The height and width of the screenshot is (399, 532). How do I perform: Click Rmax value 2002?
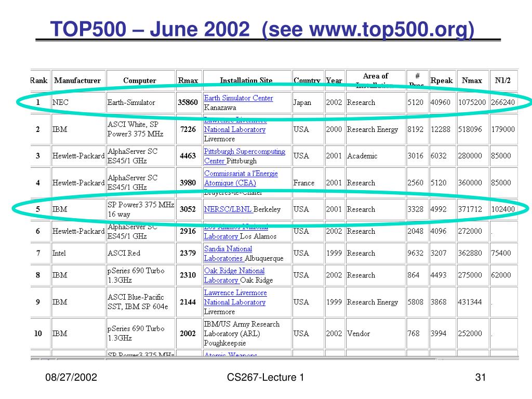point(188,334)
